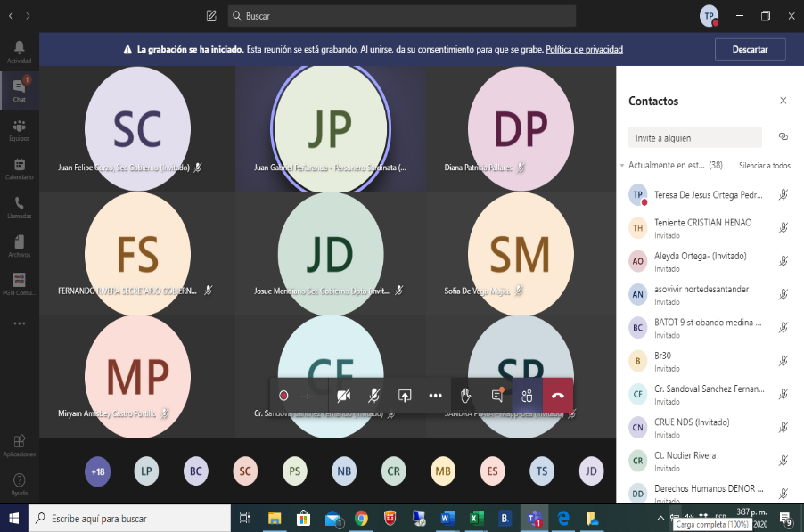Open the new chat compose icon
The width and height of the screenshot is (804, 532).
pyautogui.click(x=211, y=16)
